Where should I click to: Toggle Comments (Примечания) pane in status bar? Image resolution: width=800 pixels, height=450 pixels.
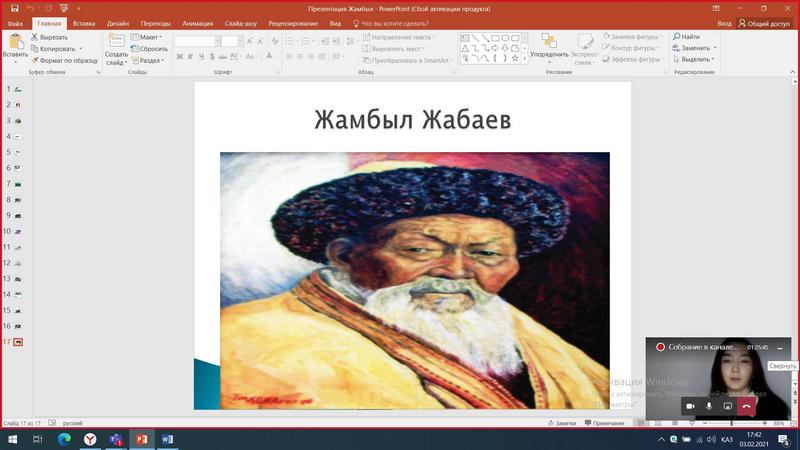(605, 423)
